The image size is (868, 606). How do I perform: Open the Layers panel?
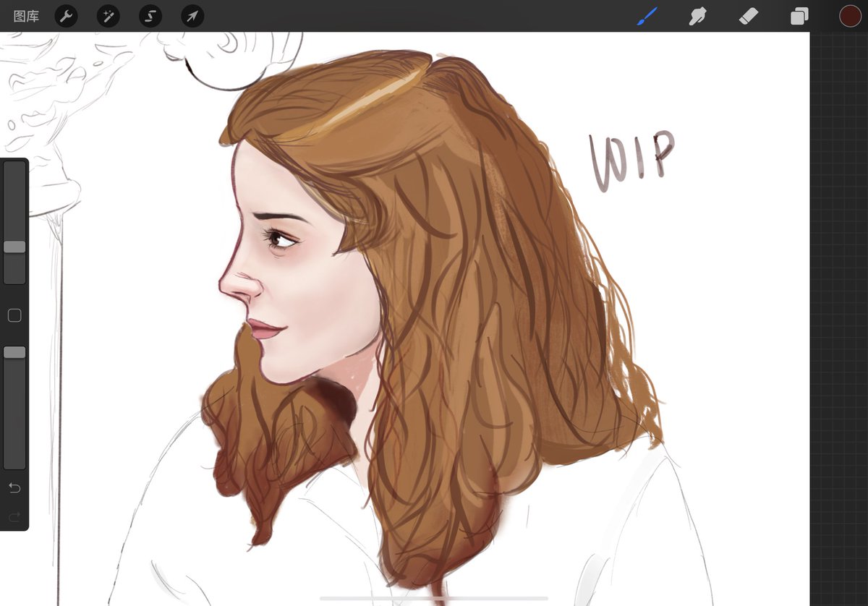(799, 16)
